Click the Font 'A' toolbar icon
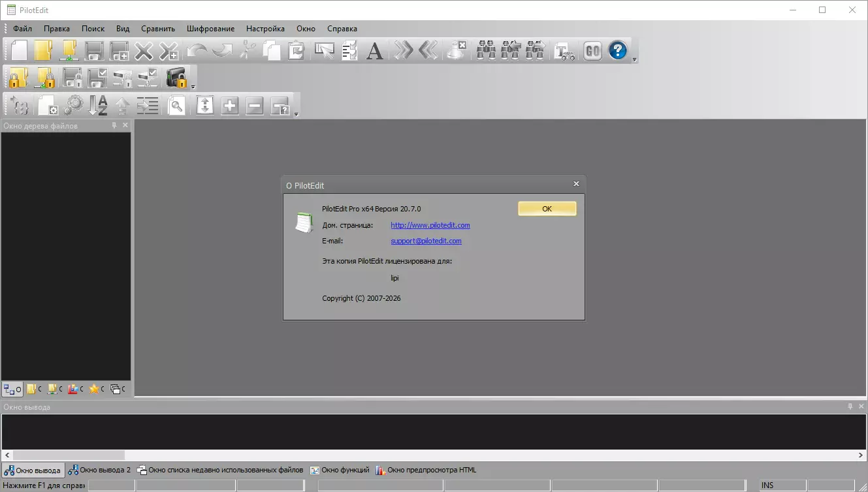 [x=374, y=50]
